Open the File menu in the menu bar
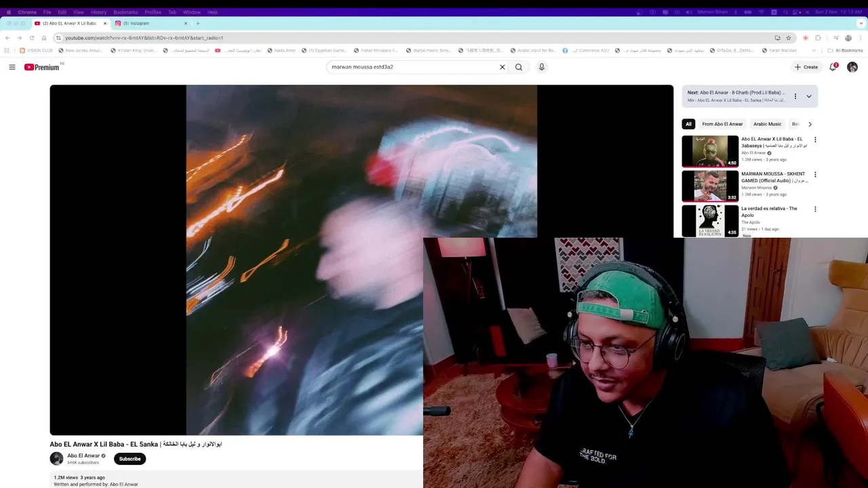Image resolution: width=868 pixels, height=488 pixels. pyautogui.click(x=47, y=12)
